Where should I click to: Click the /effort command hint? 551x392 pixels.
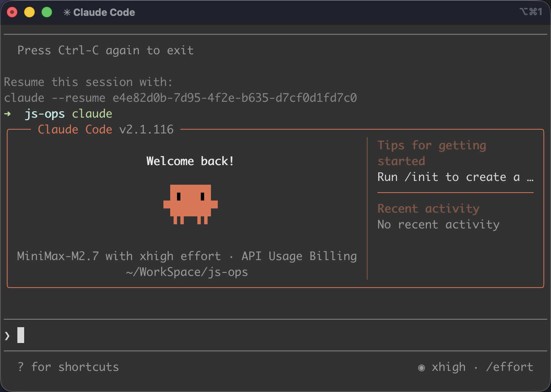(509, 367)
